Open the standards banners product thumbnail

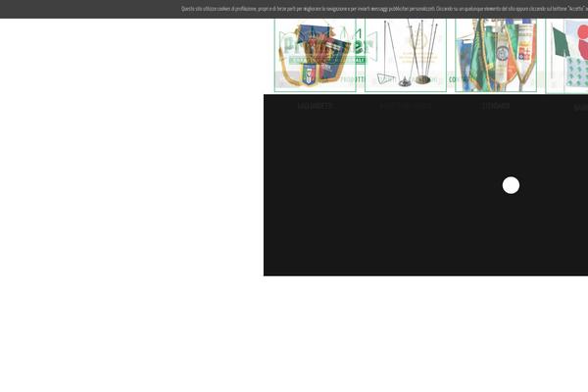[x=496, y=55]
